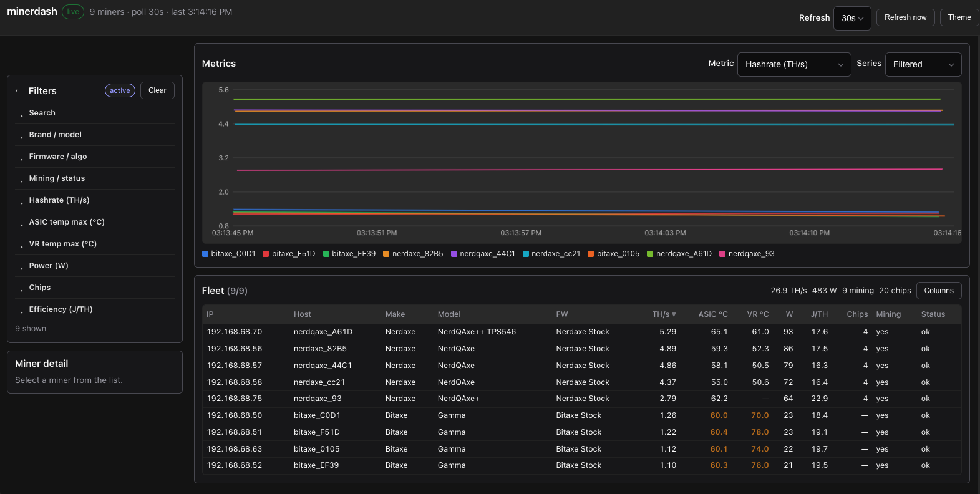980x494 pixels.
Task: Sort fleet table by Chips column header
Action: pos(857,314)
